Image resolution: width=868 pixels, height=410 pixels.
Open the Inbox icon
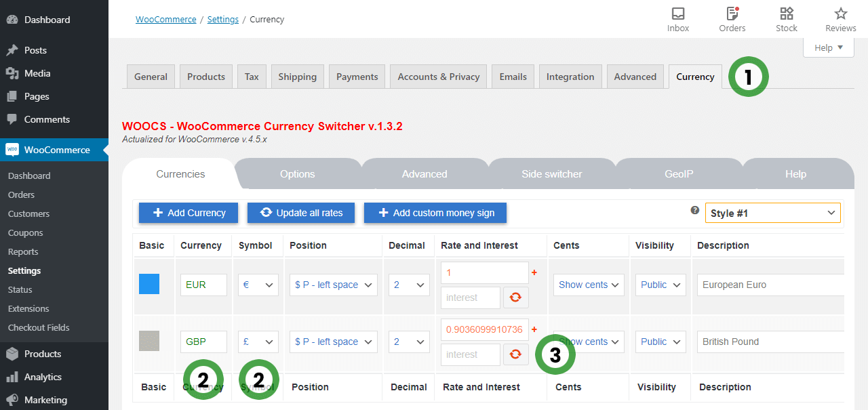tap(678, 14)
